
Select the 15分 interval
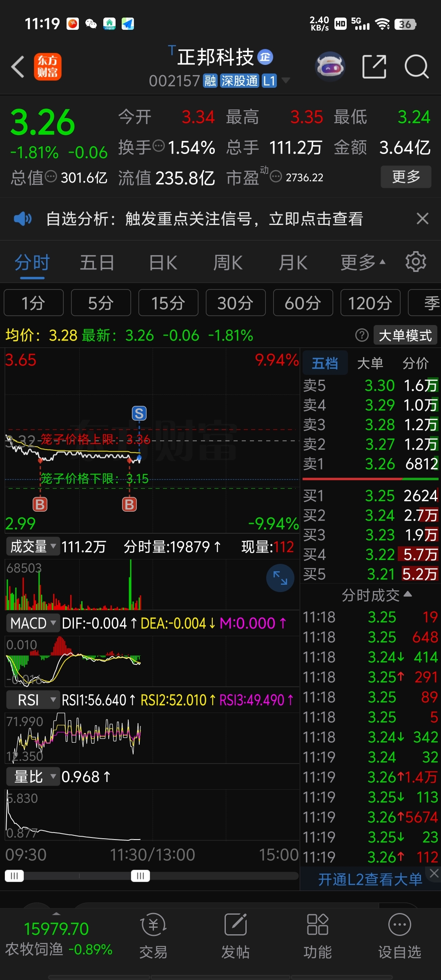tap(168, 303)
